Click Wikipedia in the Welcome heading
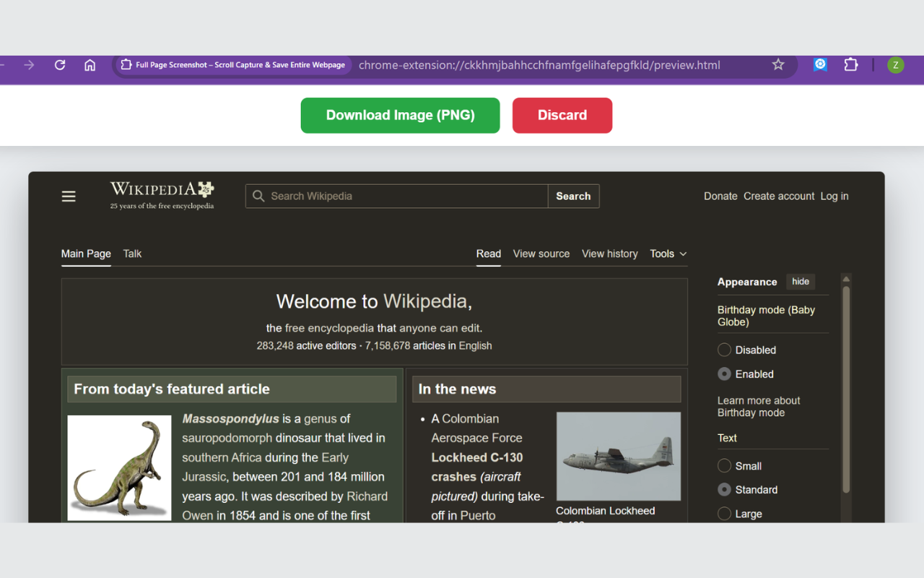The height and width of the screenshot is (578, 924). coord(425,301)
